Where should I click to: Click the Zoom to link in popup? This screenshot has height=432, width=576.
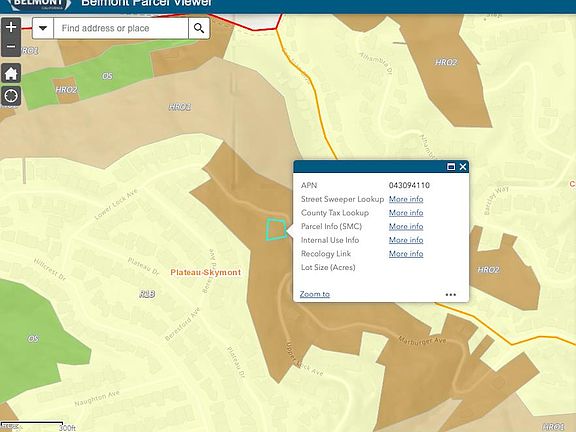(315, 294)
